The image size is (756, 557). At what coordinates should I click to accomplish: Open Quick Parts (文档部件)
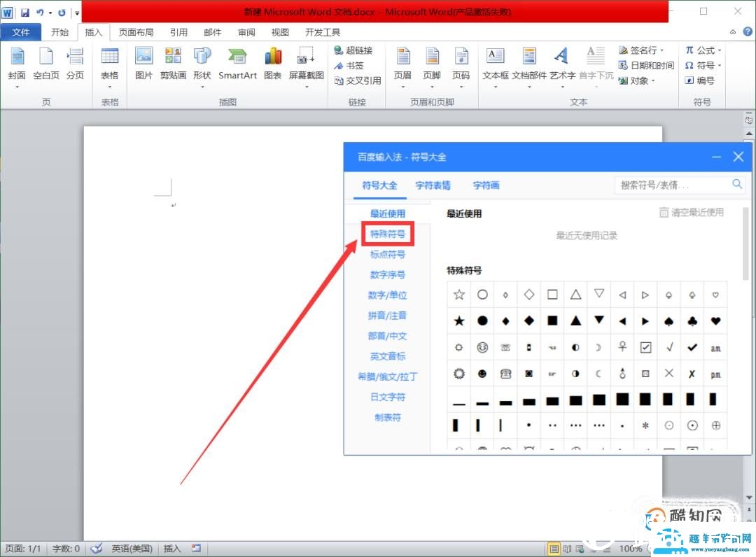pos(529,66)
